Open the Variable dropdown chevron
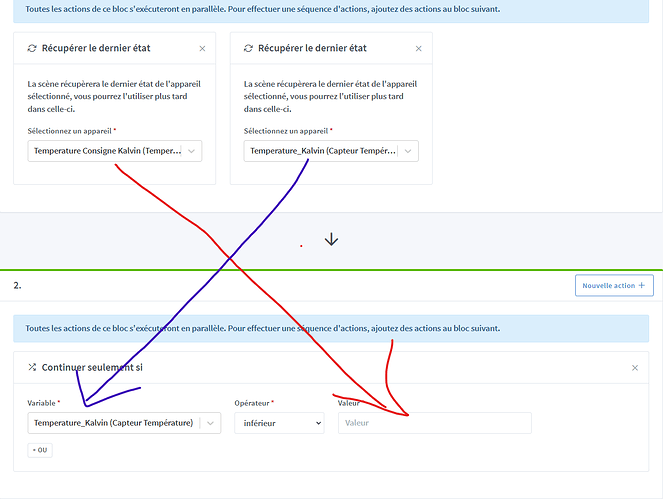Screen dimensions: 663x499 [210, 423]
